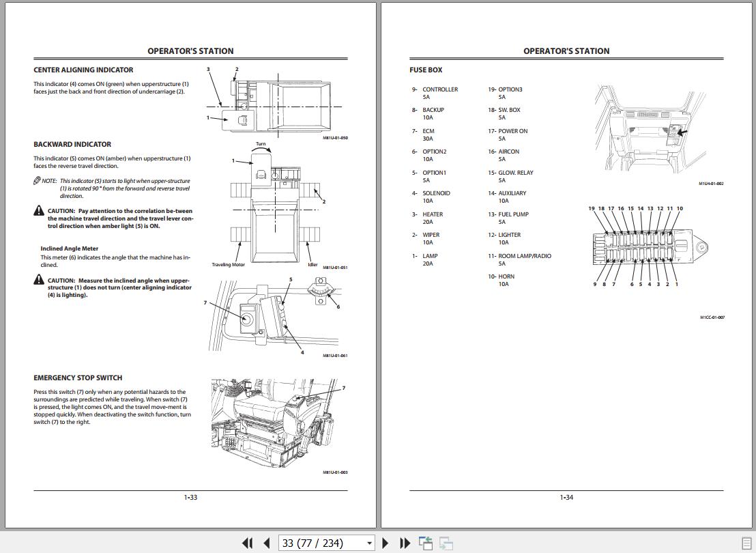This screenshot has height=553, width=756.
Task: Click the right page OPERATOR'S STATION header
Action: (x=566, y=51)
